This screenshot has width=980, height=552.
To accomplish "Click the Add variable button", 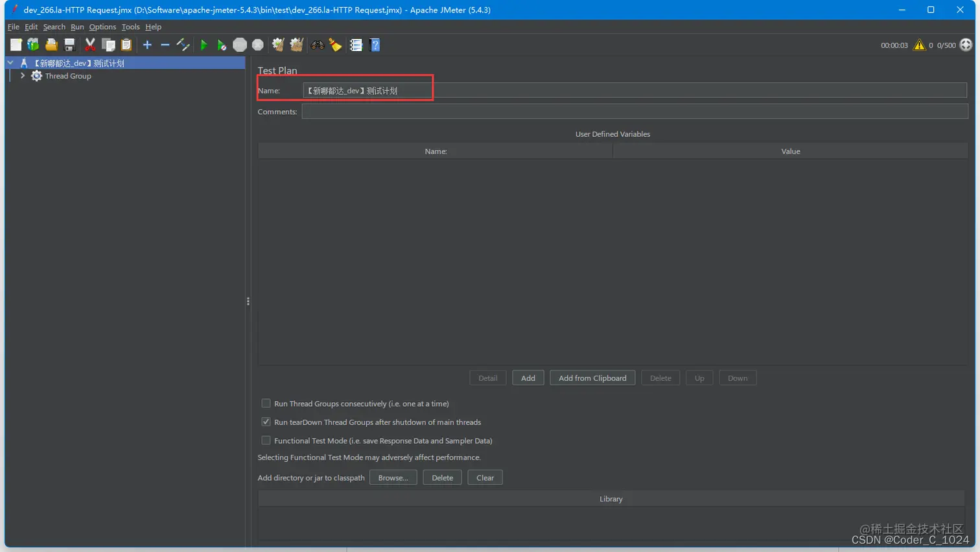I will 528,378.
